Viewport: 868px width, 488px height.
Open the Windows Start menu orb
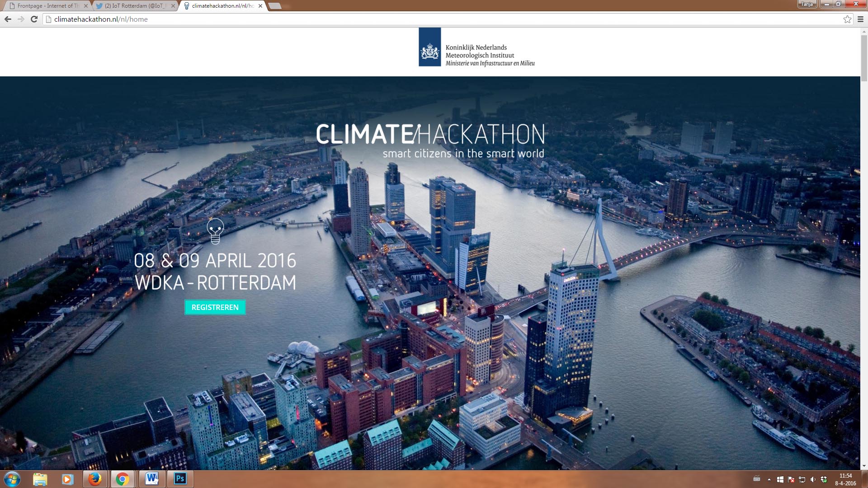(x=12, y=479)
